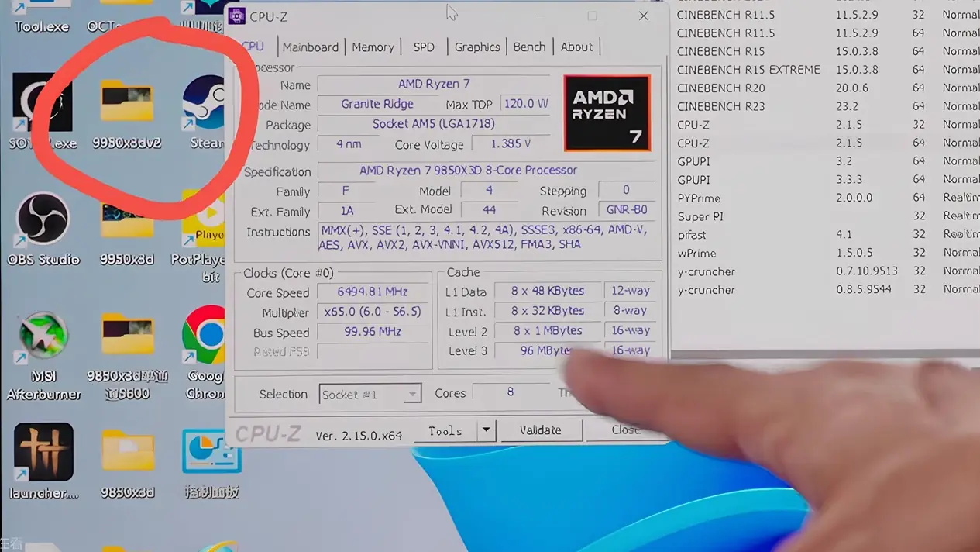Go to the Bench tab
The image size is (980, 552).
coord(530,47)
